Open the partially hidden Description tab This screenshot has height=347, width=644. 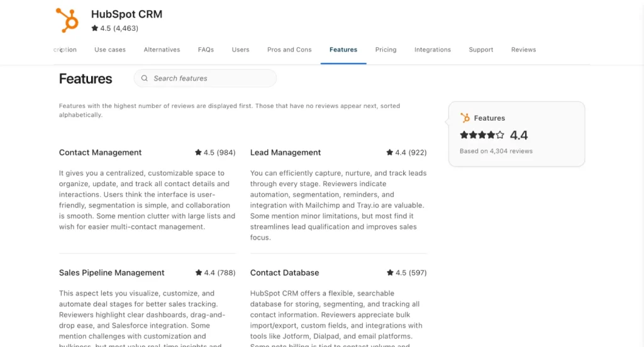(65, 50)
